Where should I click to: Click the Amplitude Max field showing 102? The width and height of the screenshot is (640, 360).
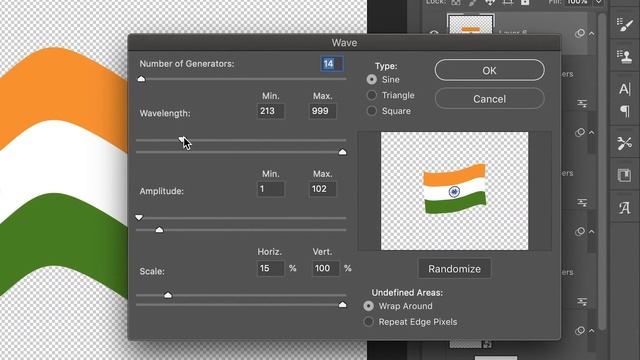322,189
